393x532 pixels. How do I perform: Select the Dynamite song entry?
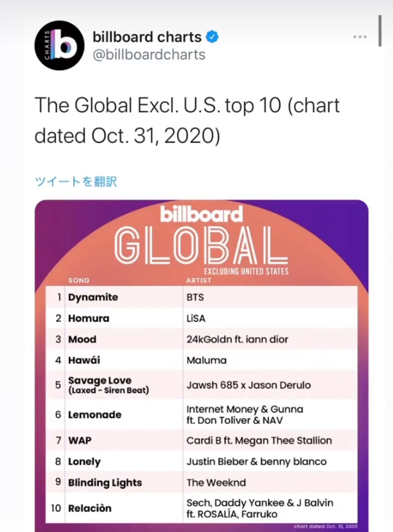click(x=93, y=297)
